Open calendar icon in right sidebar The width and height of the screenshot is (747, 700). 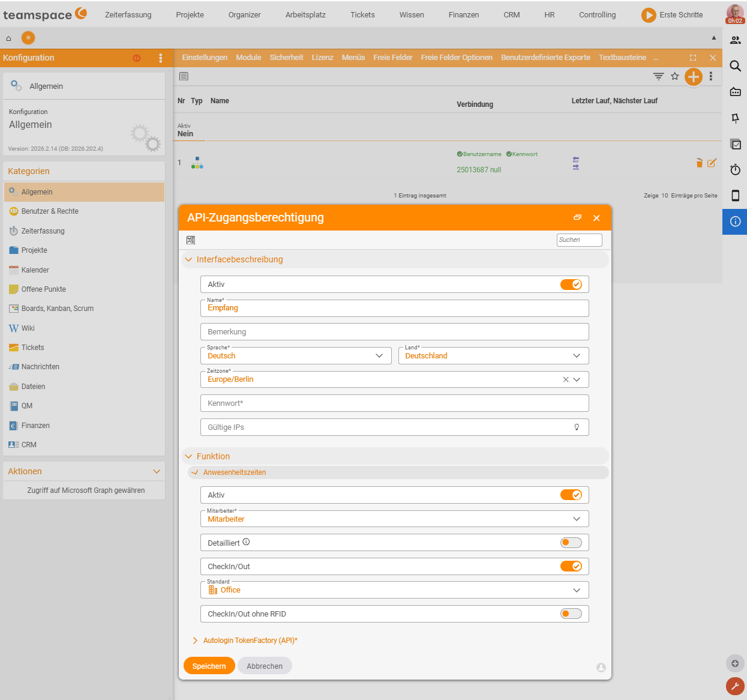point(735,92)
